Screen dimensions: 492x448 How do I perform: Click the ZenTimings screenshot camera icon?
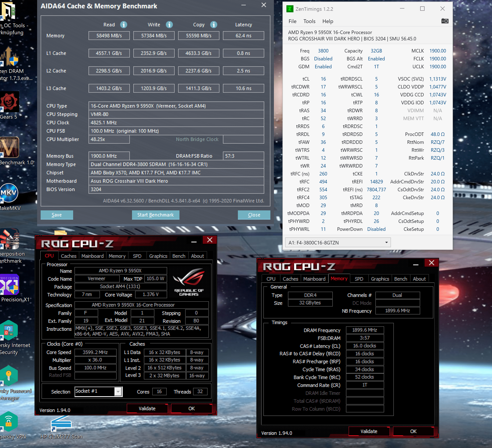pos(445,21)
